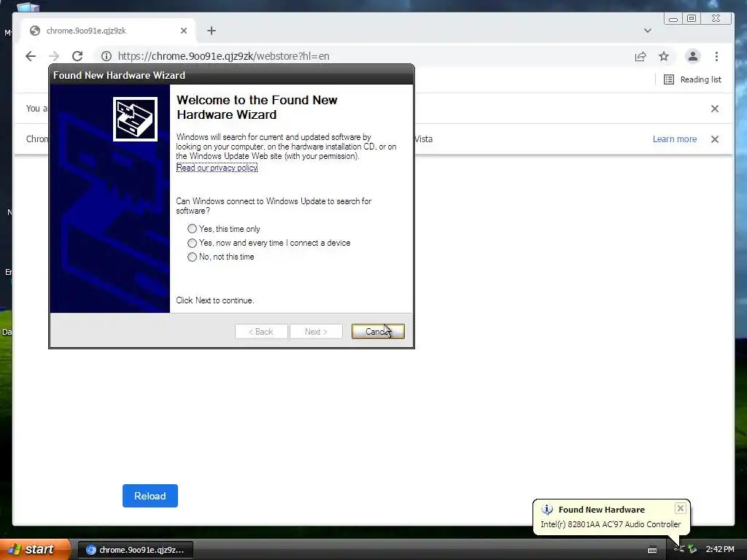Select the chrome.9oo91e.qjz9zk tab
Image resolution: width=747 pixels, height=560 pixels.
[109, 31]
